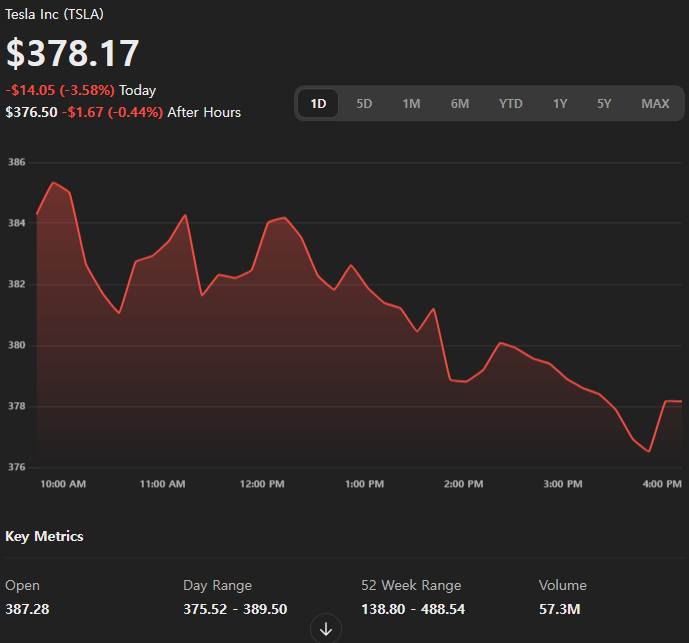Click the $378.17 current price
Screen dimensions: 689x643
point(73,53)
